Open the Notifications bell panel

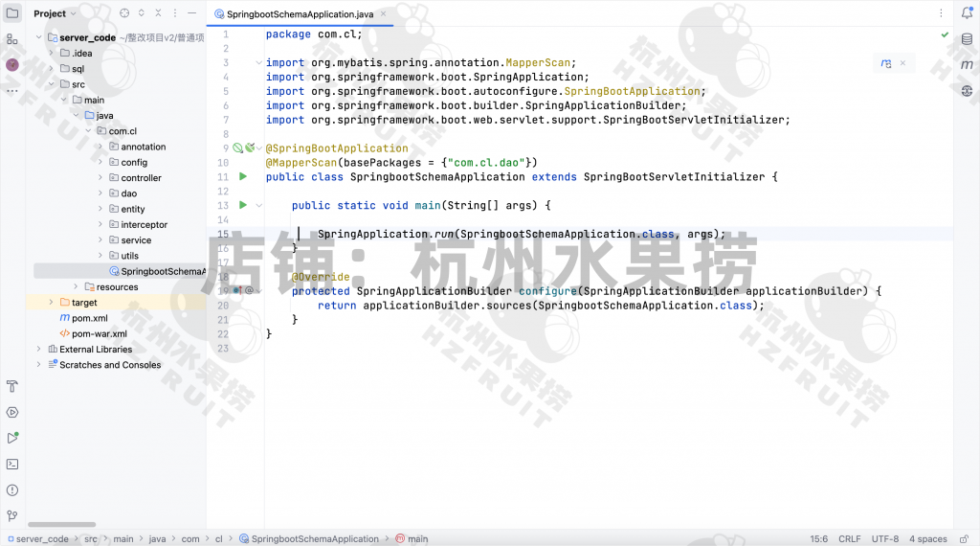(967, 13)
